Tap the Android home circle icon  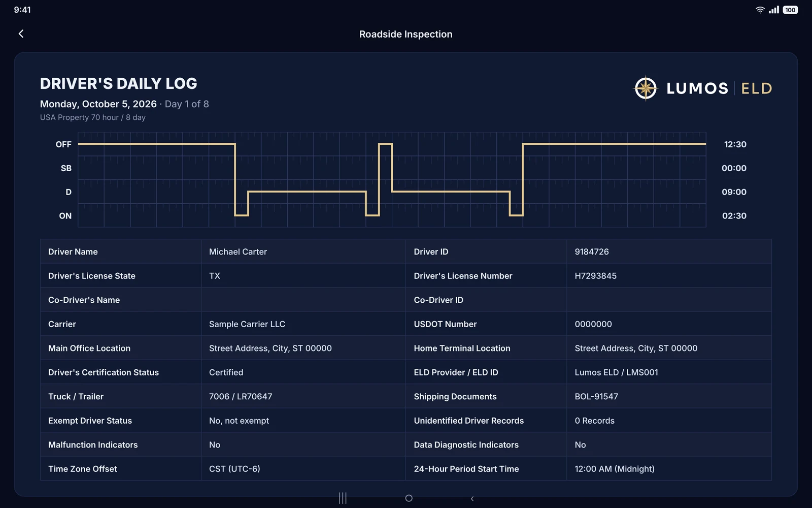click(409, 498)
